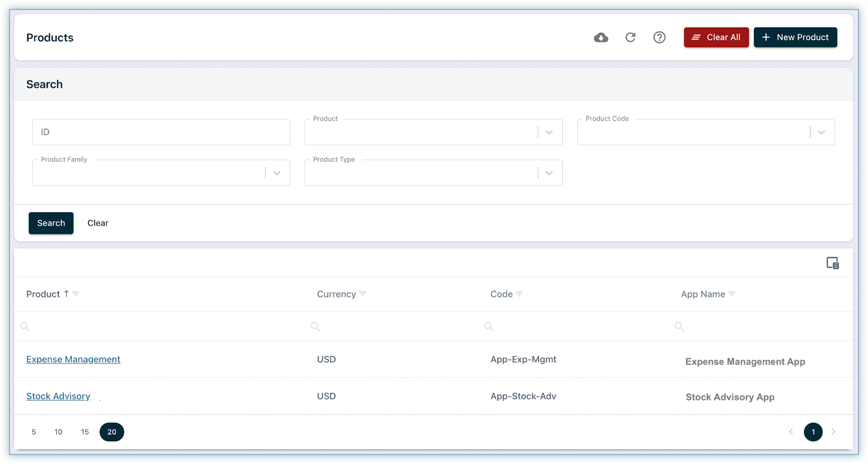Open the column chooser icon

pos(832,263)
